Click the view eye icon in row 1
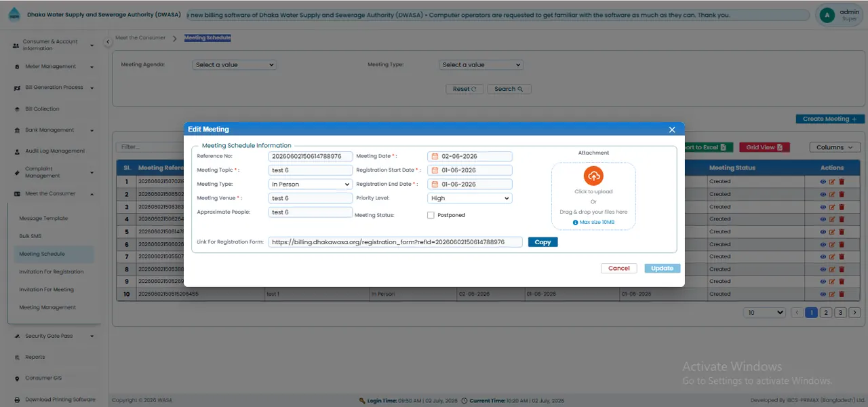This screenshot has height=407, width=868. tap(823, 182)
